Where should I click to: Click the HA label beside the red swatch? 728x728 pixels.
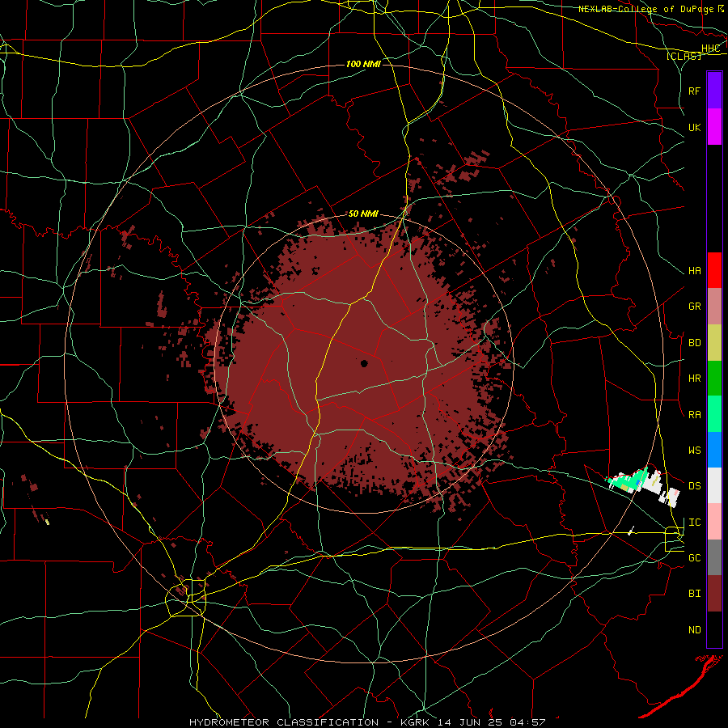(x=694, y=271)
